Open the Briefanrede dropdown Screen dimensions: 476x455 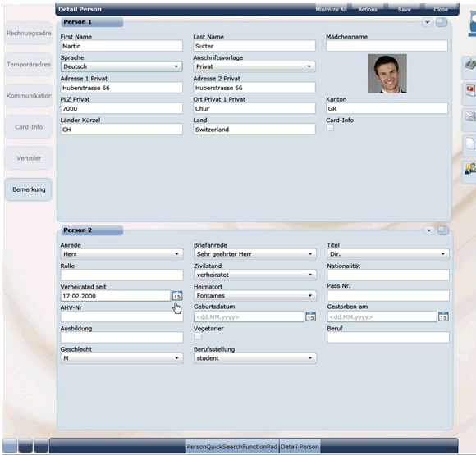(255, 254)
